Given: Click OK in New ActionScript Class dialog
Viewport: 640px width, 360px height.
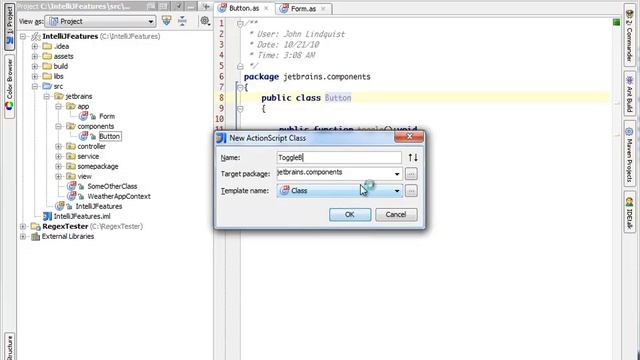Looking at the screenshot, I should click(x=350, y=215).
